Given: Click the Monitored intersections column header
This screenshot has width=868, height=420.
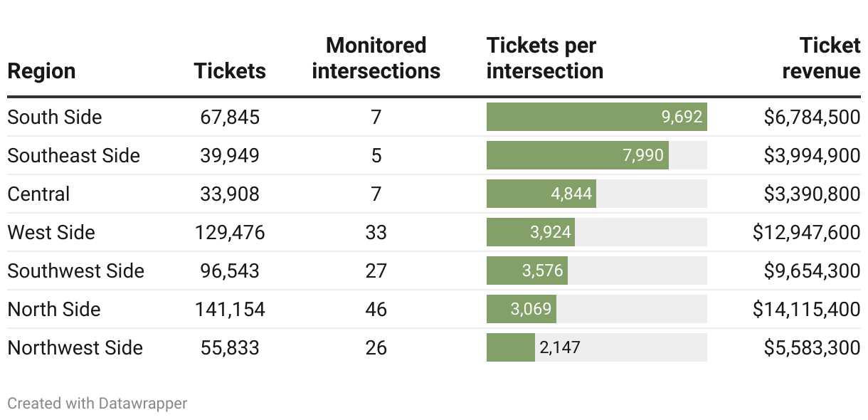Looking at the screenshot, I should click(376, 58).
